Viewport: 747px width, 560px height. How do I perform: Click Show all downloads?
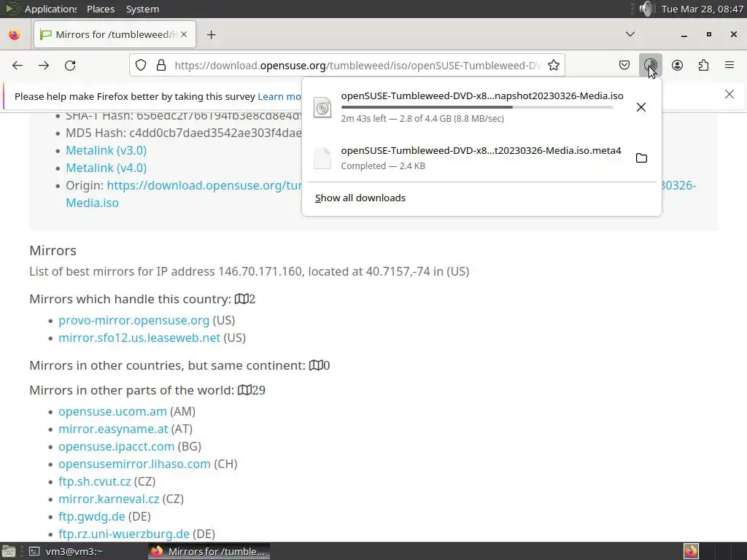[x=360, y=198]
